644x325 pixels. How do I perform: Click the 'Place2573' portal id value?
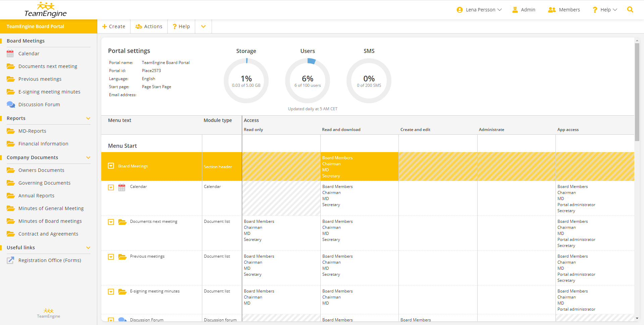(151, 71)
